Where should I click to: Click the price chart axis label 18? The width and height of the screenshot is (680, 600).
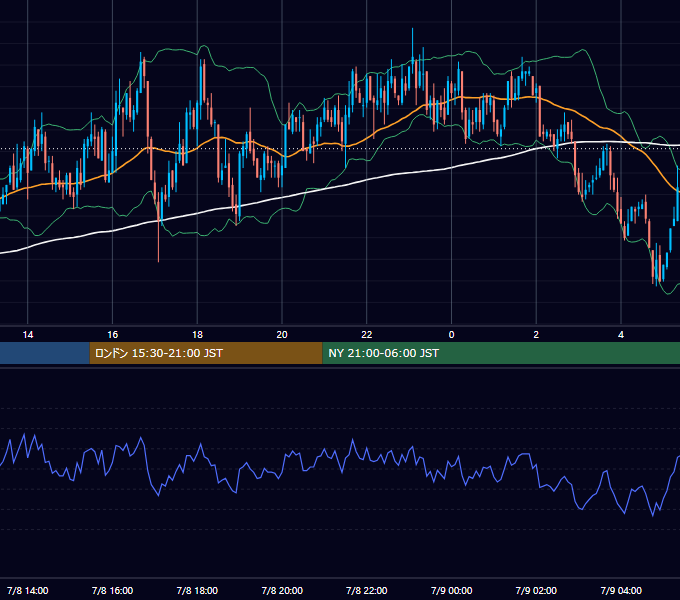197,335
